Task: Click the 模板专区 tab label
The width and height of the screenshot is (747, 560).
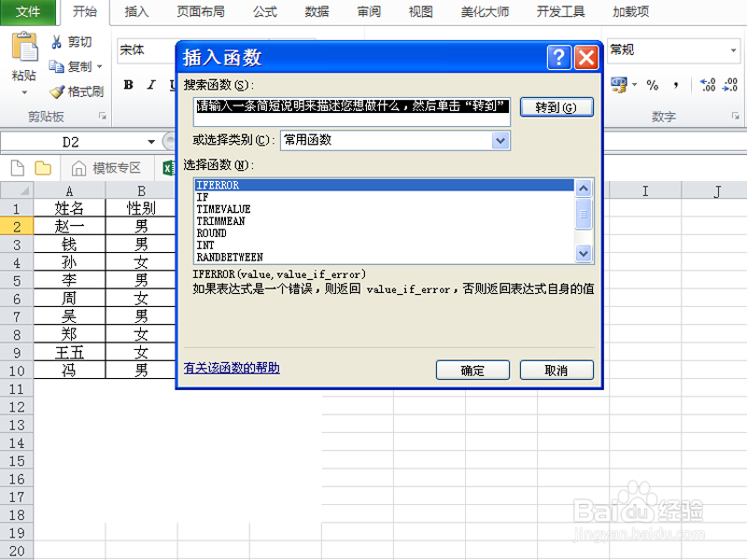Action: 117,168
